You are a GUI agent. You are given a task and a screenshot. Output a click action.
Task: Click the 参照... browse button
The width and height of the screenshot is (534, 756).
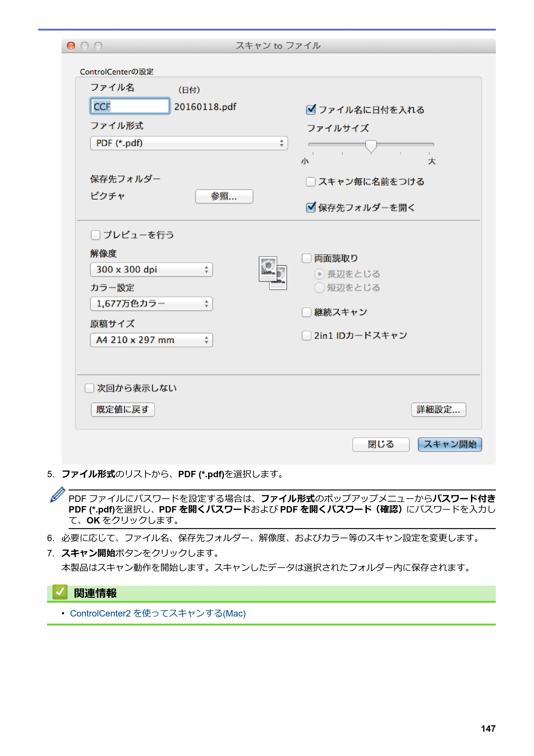point(224,197)
